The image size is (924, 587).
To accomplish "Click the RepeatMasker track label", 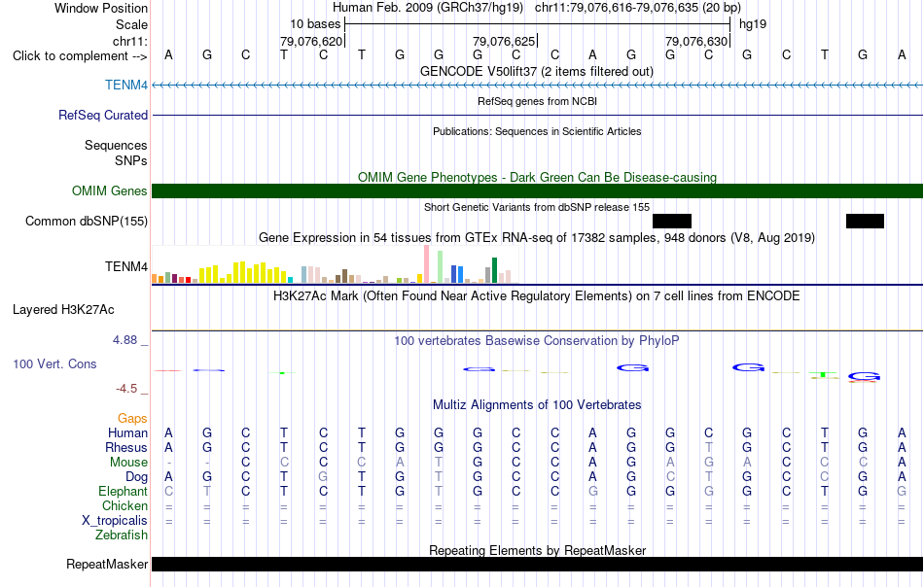I will (107, 564).
